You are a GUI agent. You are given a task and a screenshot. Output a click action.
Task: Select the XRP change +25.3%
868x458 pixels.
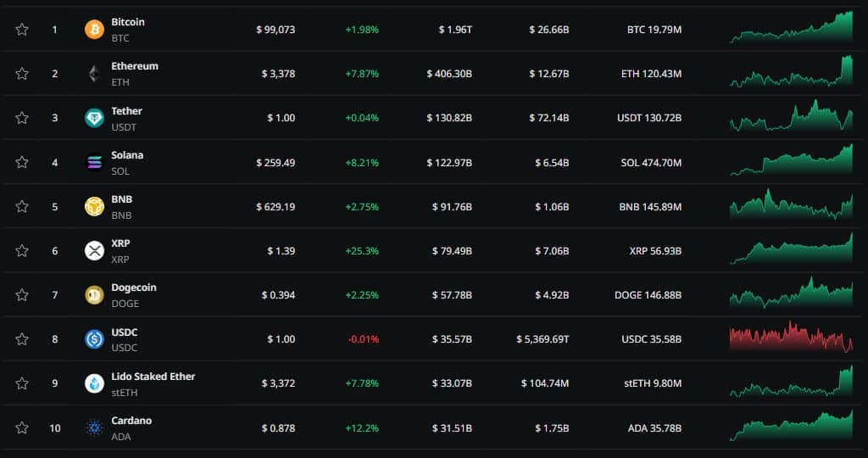pyautogui.click(x=362, y=251)
